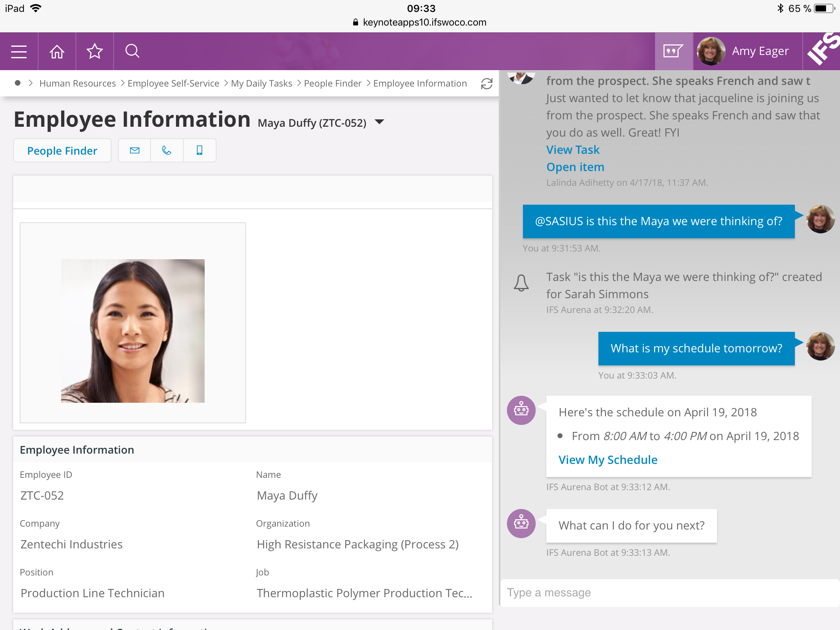The height and width of the screenshot is (630, 840).
Task: Go to My Daily Tasks breadcrumb
Action: pos(261,84)
